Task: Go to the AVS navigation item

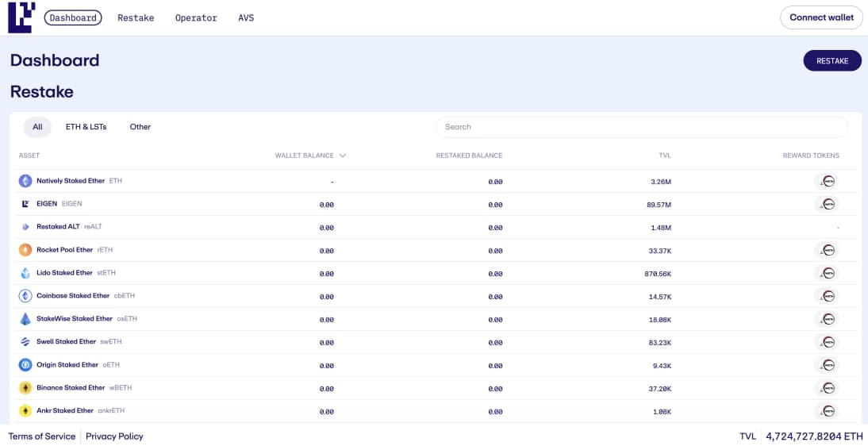Action: [246, 17]
